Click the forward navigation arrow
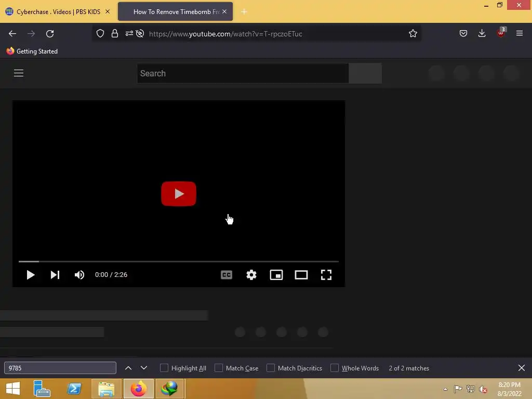 31,34
